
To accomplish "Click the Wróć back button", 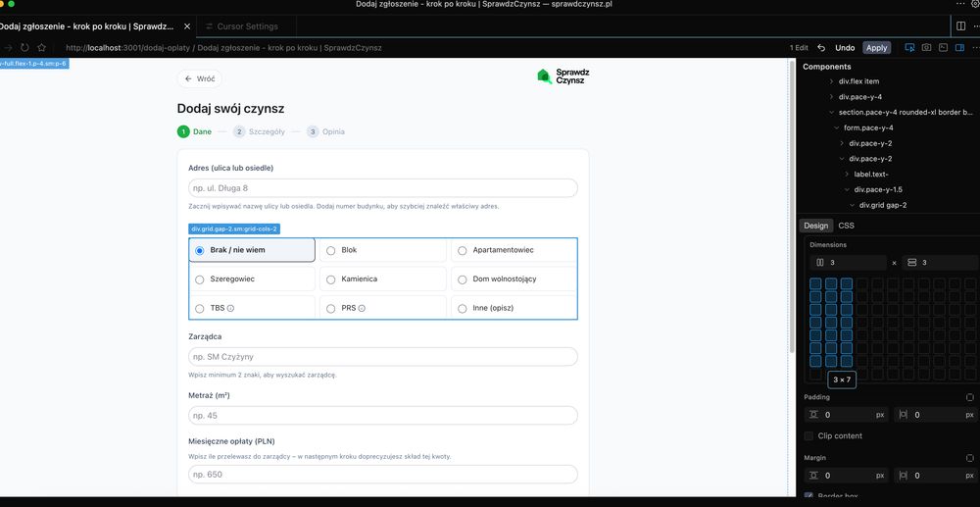I will pos(199,78).
